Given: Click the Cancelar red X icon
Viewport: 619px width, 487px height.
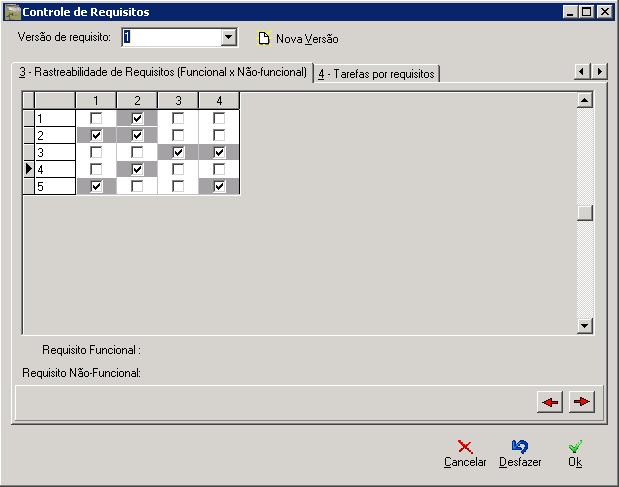Looking at the screenshot, I should tap(465, 447).
